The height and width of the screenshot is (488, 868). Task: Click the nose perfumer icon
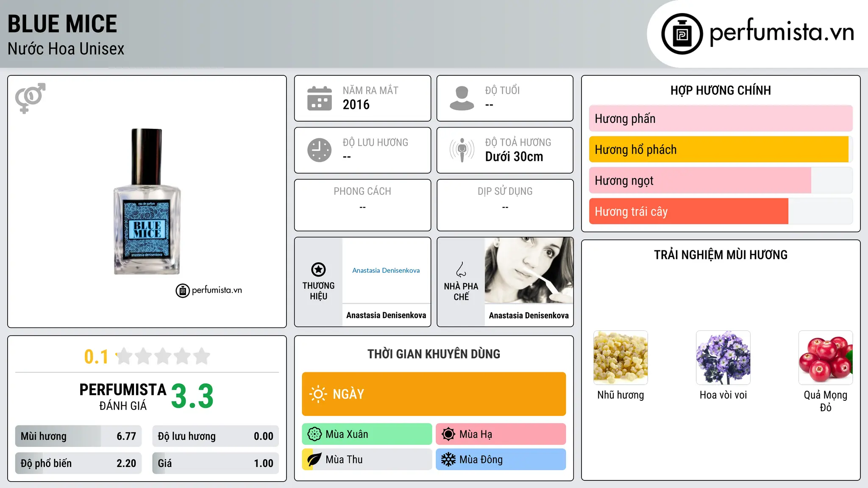(x=461, y=269)
